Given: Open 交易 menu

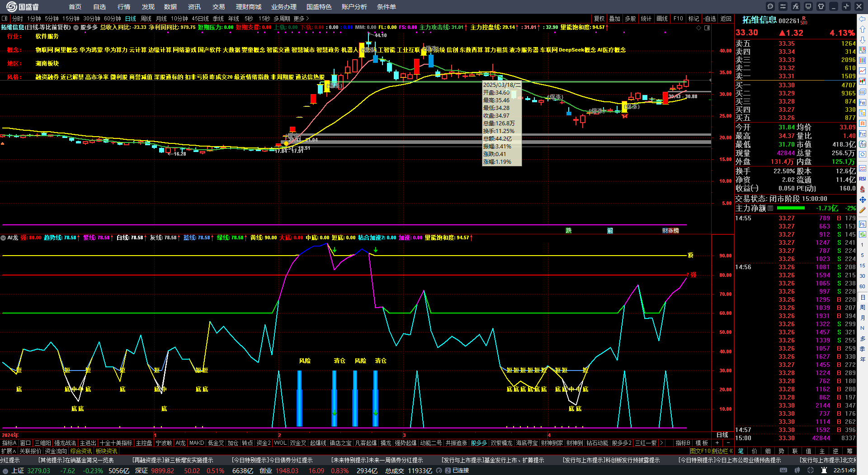Looking at the screenshot, I should [219, 7].
